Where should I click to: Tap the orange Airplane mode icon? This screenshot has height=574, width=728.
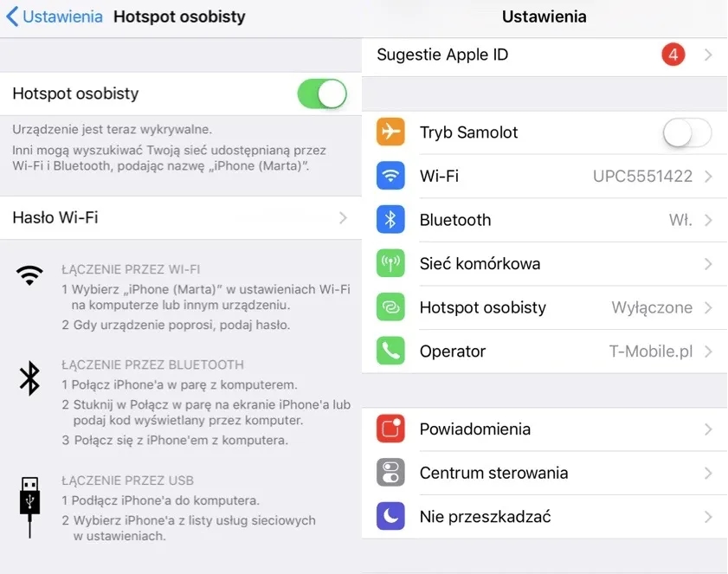coord(390,132)
